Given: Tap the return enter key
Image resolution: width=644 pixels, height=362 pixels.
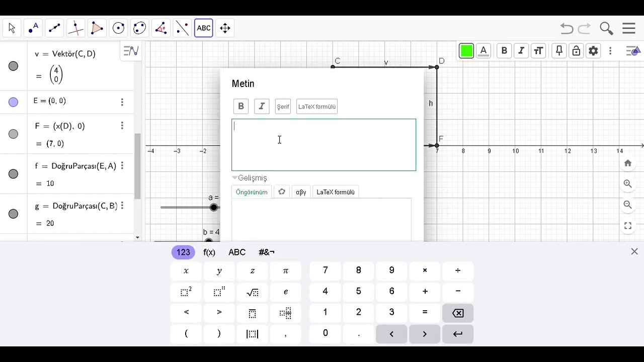Looking at the screenshot, I should tap(458, 334).
